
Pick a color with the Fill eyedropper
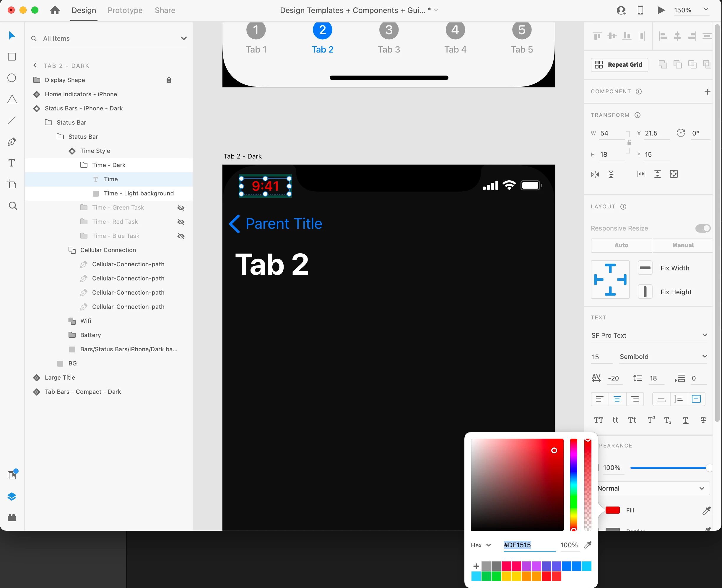(x=706, y=510)
